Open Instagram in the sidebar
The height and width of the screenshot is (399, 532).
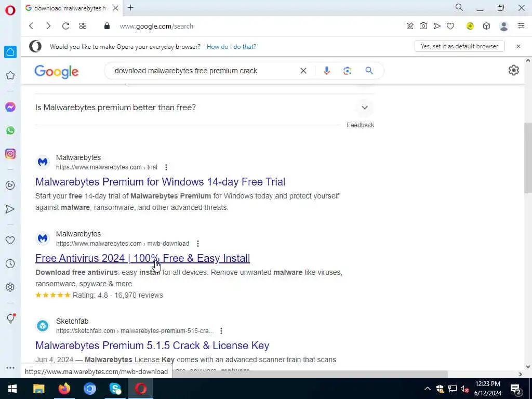[x=10, y=154]
